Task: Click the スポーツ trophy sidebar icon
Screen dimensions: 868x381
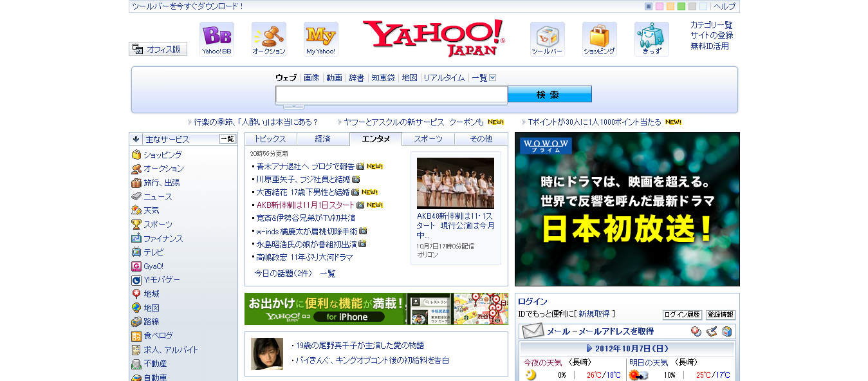Action: [x=136, y=225]
